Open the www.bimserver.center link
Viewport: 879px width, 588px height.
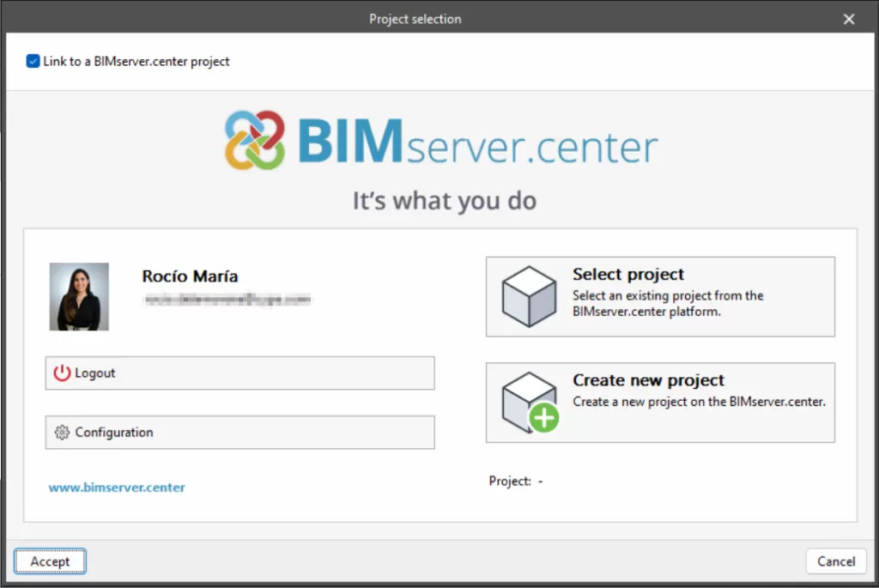(x=117, y=487)
